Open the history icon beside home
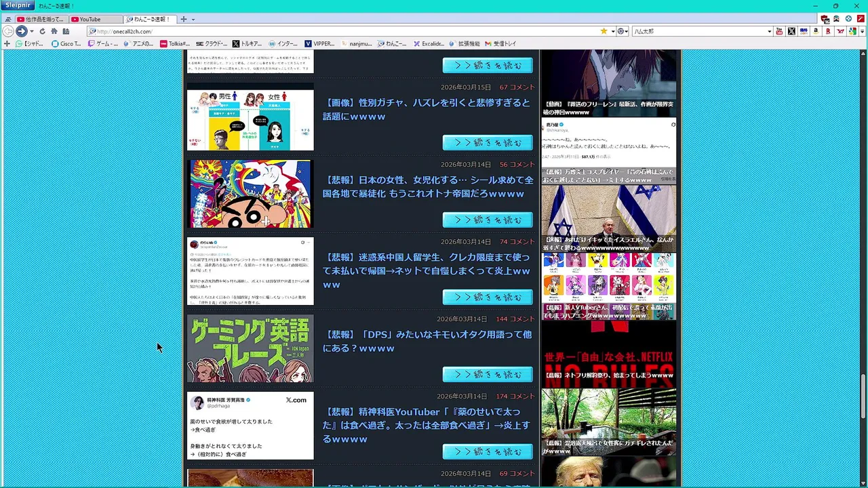Viewport: 868px width, 488px height. coord(66,31)
